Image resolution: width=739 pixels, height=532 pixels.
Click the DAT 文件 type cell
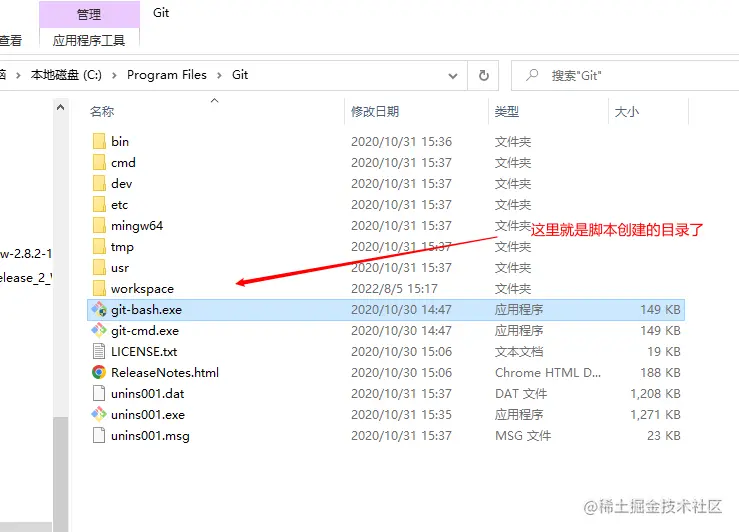[x=521, y=393]
